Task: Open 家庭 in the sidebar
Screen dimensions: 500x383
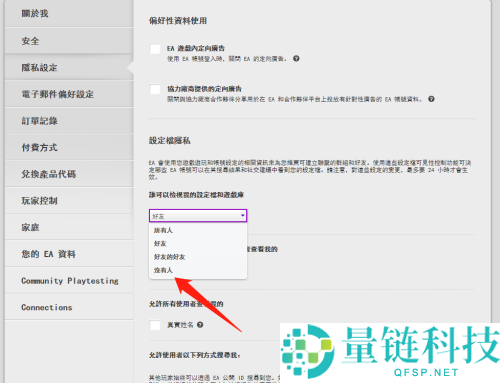Action: (69, 228)
